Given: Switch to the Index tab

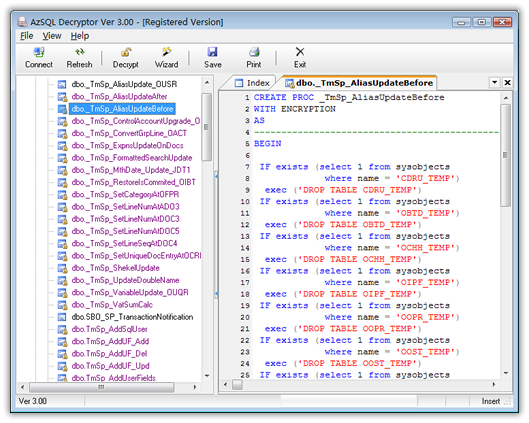Looking at the screenshot, I should coord(252,83).
